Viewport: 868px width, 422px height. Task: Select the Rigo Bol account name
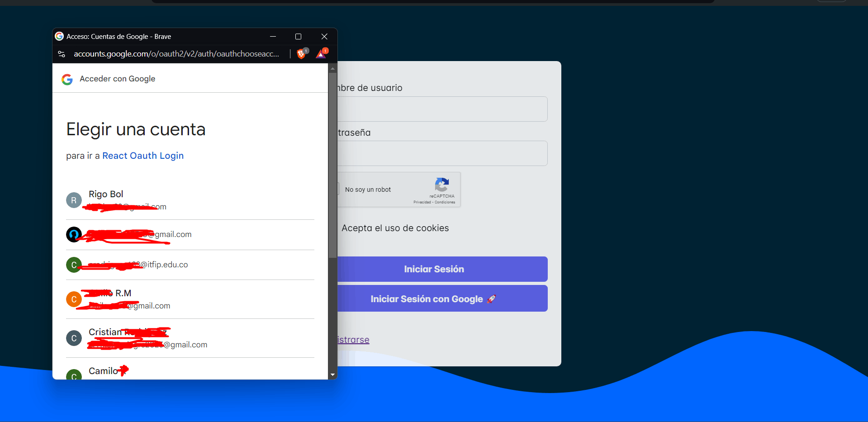pyautogui.click(x=106, y=194)
